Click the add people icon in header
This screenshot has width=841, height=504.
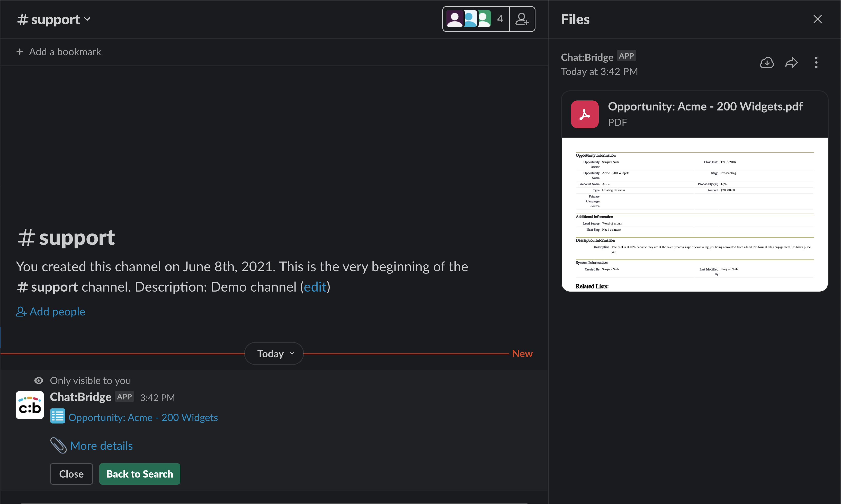coord(522,19)
